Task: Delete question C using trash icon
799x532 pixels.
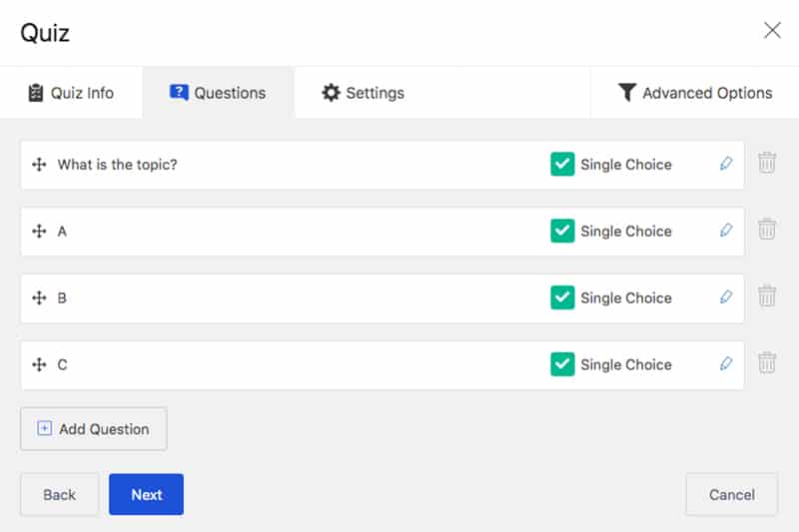Action: pyautogui.click(x=767, y=364)
